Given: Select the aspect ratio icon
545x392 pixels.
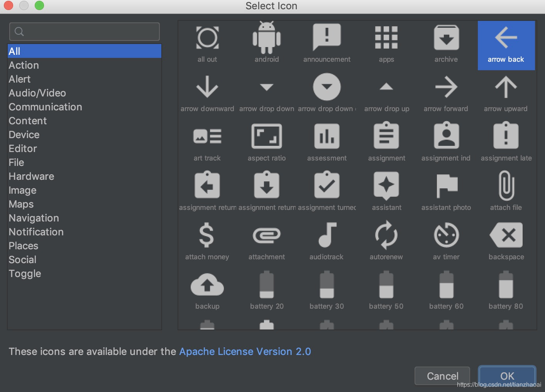Looking at the screenshot, I should click(x=267, y=136).
